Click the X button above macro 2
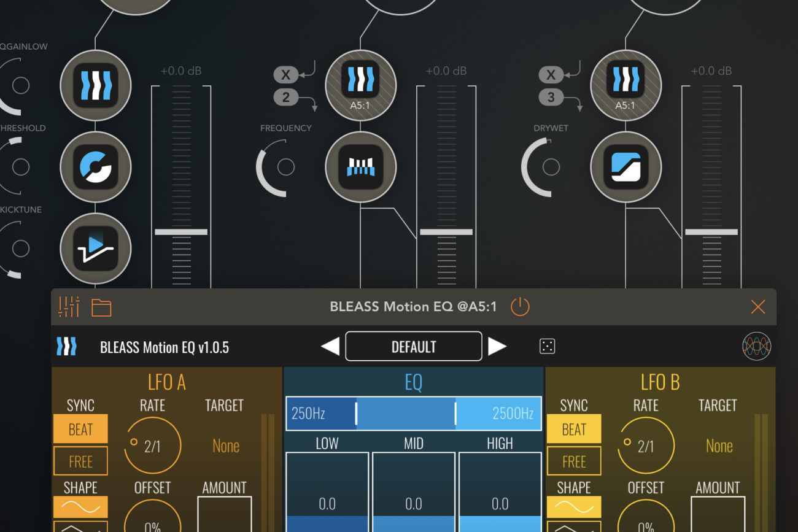This screenshot has height=532, width=798. click(285, 75)
